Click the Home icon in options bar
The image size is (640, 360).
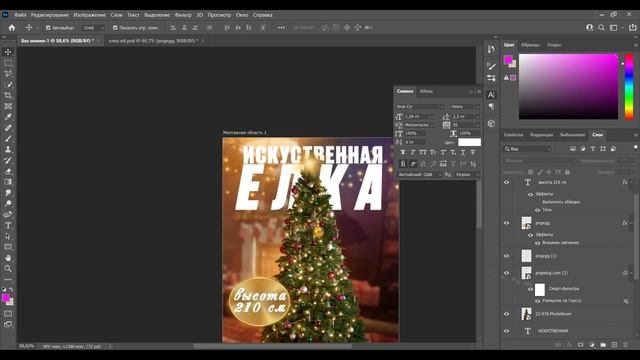(x=12, y=28)
